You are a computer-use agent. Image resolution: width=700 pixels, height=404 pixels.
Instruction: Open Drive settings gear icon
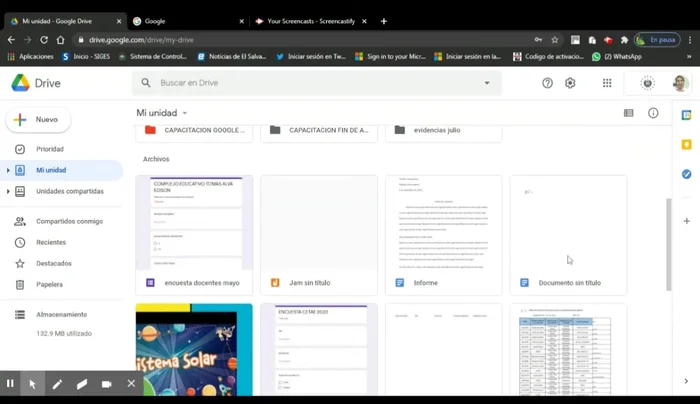(x=570, y=83)
